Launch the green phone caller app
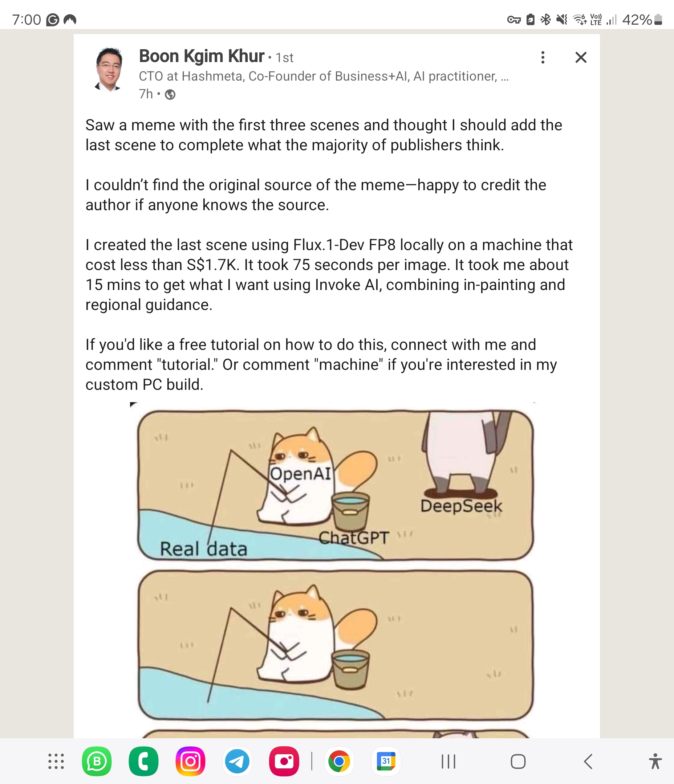This screenshot has width=674, height=784. tap(143, 761)
